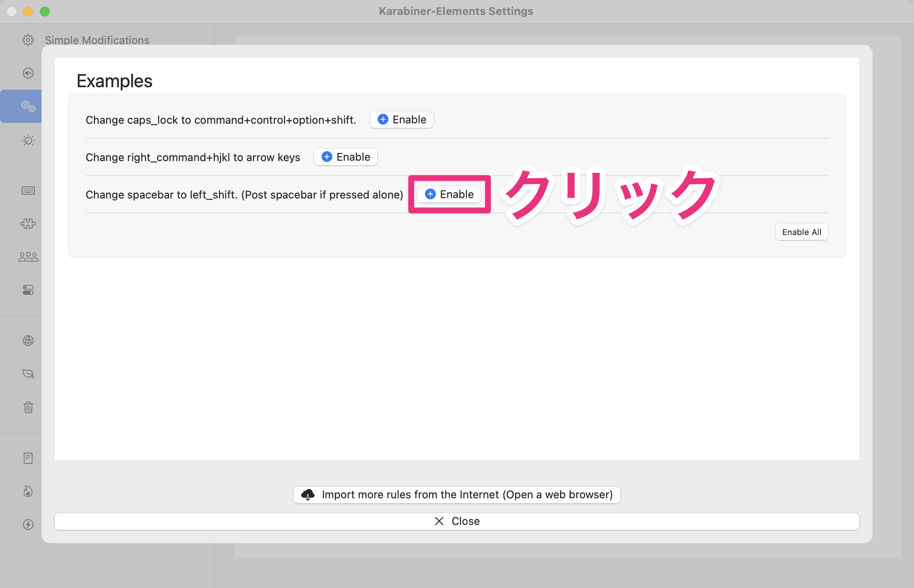
Task: Select the Function Keys speaker icon
Action: coord(28,73)
